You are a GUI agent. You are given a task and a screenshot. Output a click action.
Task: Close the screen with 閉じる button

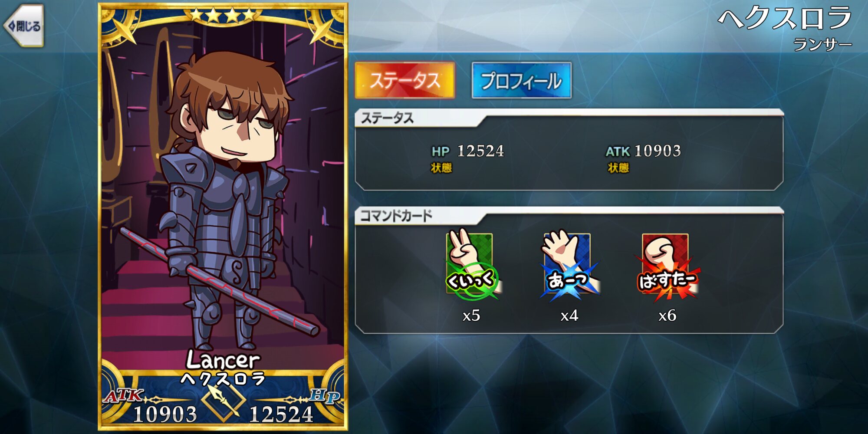tap(24, 26)
